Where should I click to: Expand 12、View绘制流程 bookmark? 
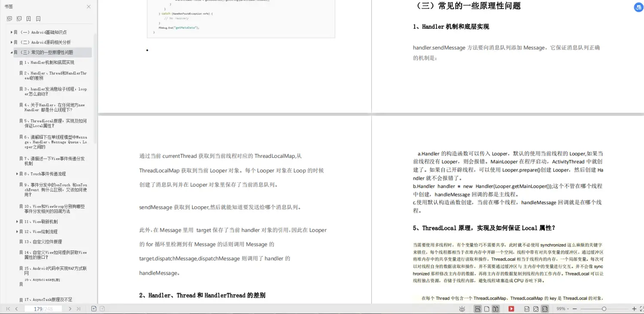pyautogui.click(x=17, y=232)
